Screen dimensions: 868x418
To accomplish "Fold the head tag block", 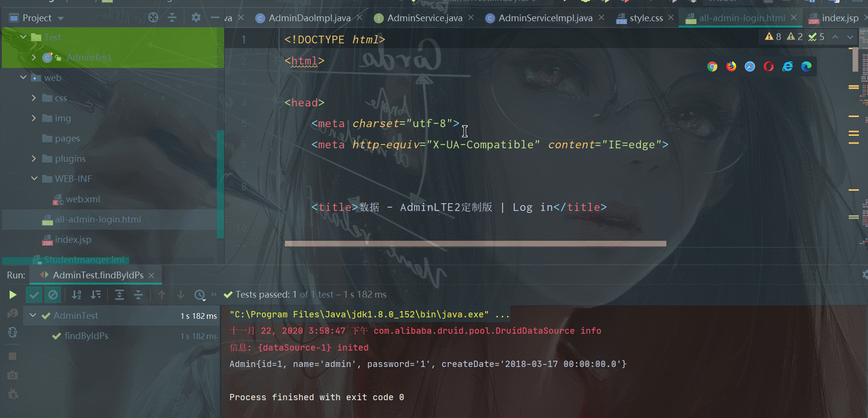I will pyautogui.click(x=278, y=102).
